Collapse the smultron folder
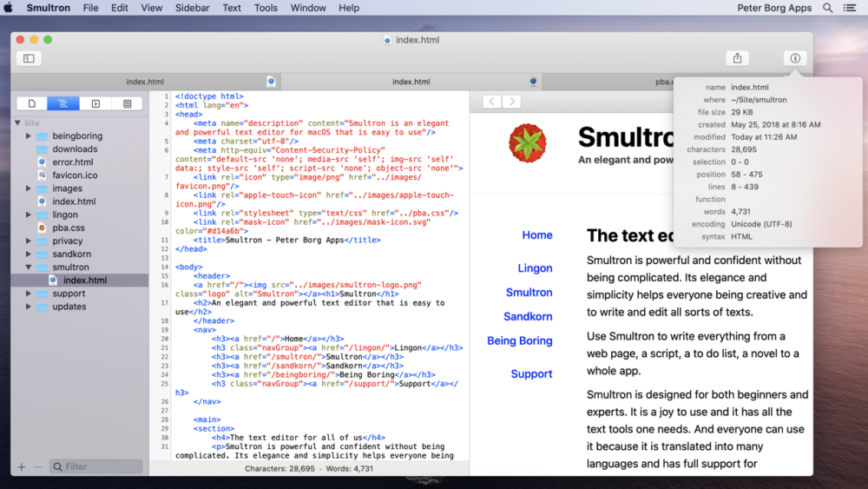 pyautogui.click(x=29, y=267)
